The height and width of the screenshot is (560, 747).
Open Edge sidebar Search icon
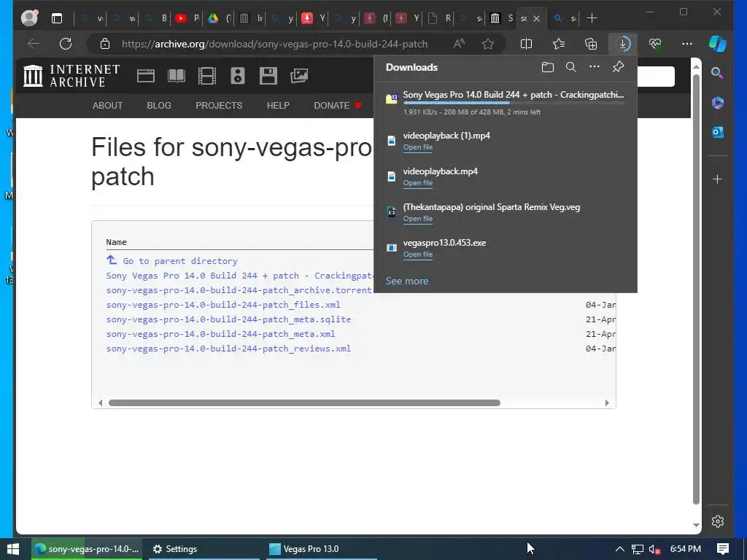(718, 73)
